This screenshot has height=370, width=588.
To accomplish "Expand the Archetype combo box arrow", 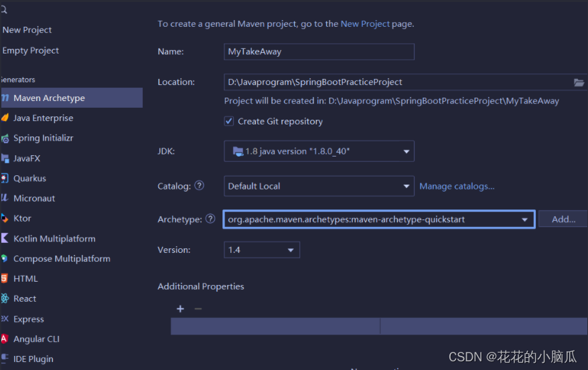I will click(x=524, y=219).
